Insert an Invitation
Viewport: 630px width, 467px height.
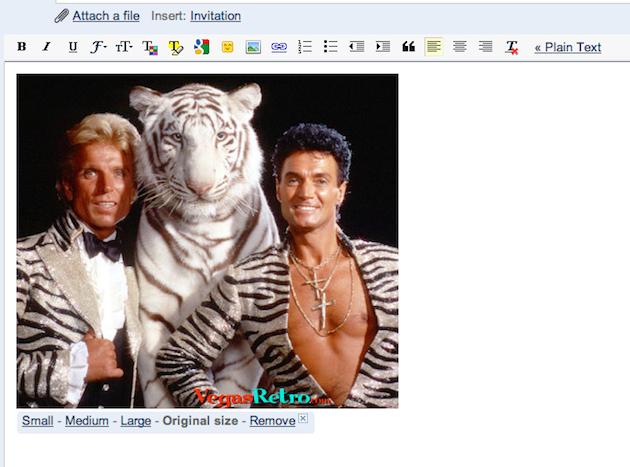pyautogui.click(x=215, y=16)
